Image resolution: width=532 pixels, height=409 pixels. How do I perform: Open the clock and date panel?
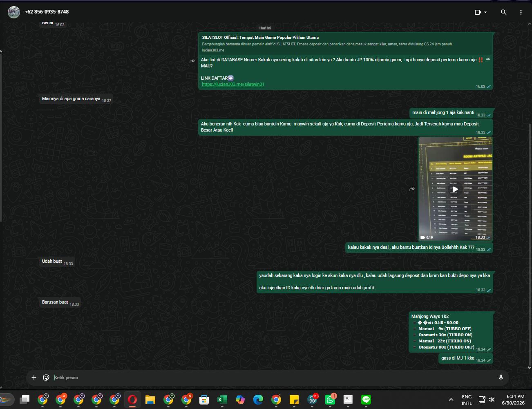513,400
